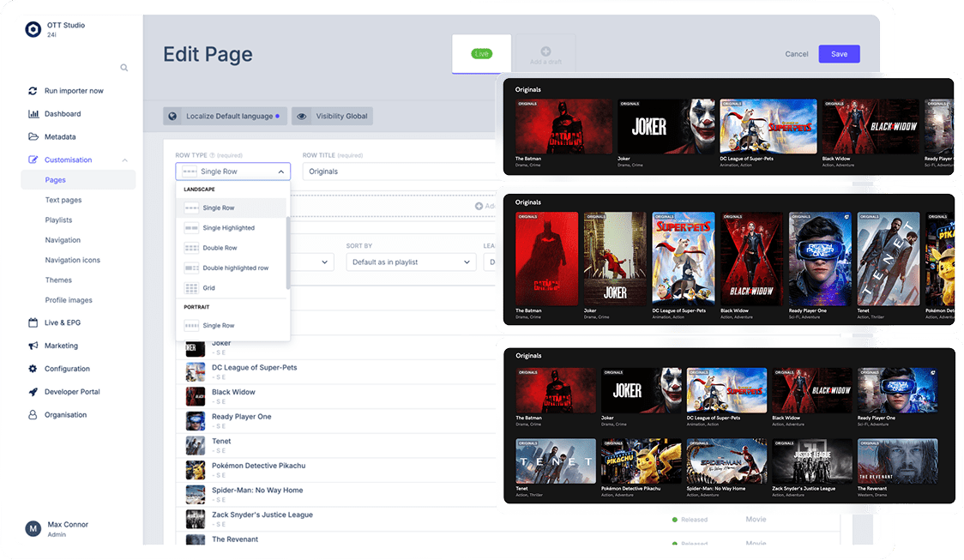Viewport: 964px width, 560px height.
Task: Click the Live & EPG calendar icon
Action: click(x=33, y=322)
